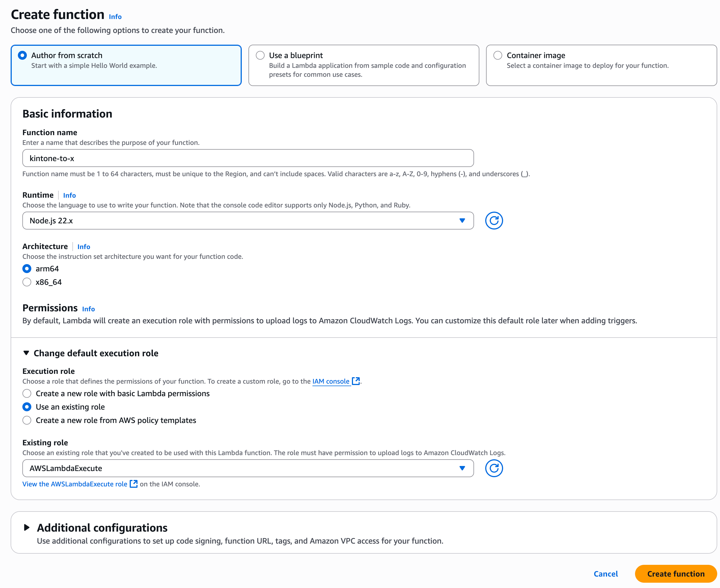Viewport: 720px width, 588px height.
Task: Choose the Use a blueprint option
Action: click(260, 55)
